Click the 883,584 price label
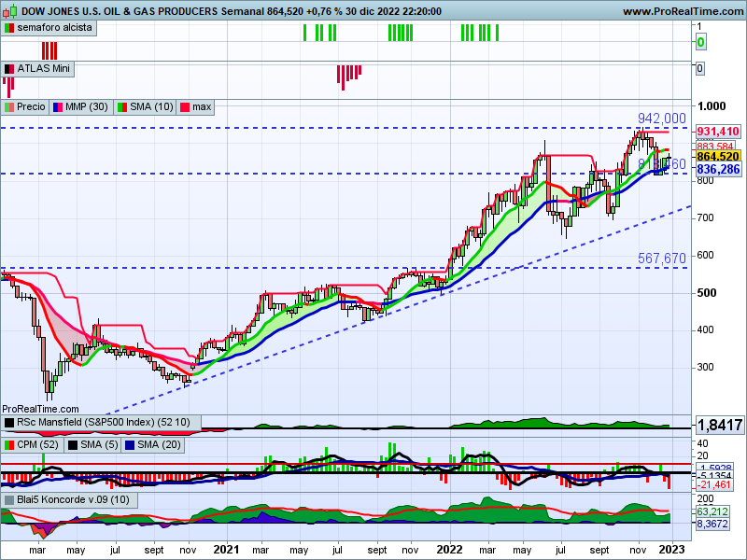747x560 pixels. [715, 146]
